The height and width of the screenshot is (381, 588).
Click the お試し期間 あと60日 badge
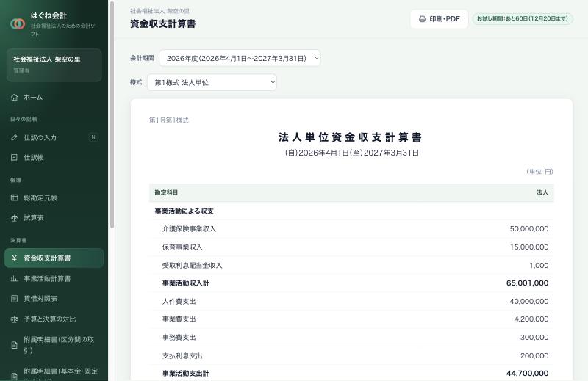[523, 19]
